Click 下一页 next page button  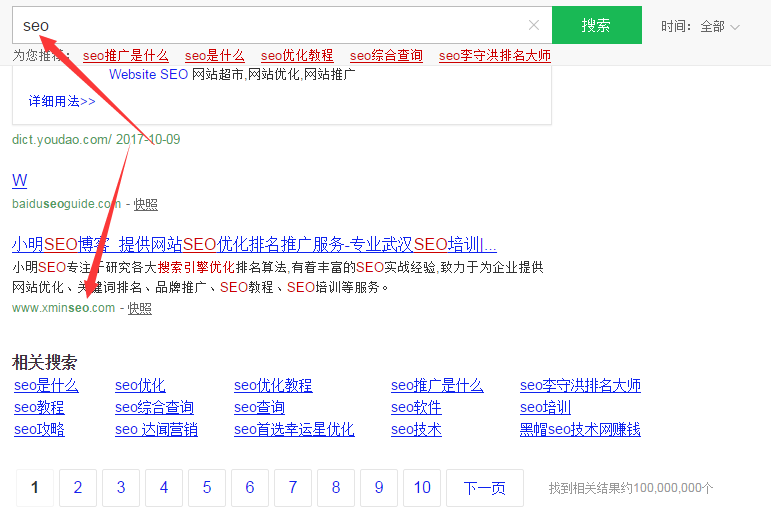tap(484, 488)
